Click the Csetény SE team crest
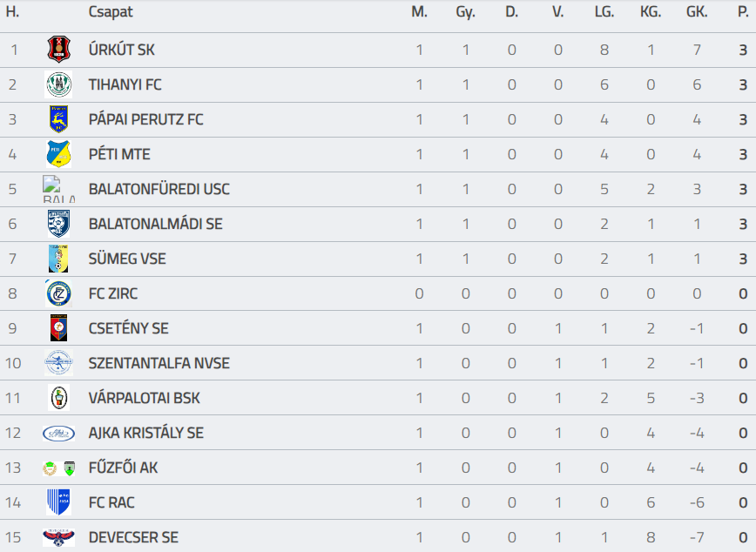The image size is (756, 552). coord(59,328)
